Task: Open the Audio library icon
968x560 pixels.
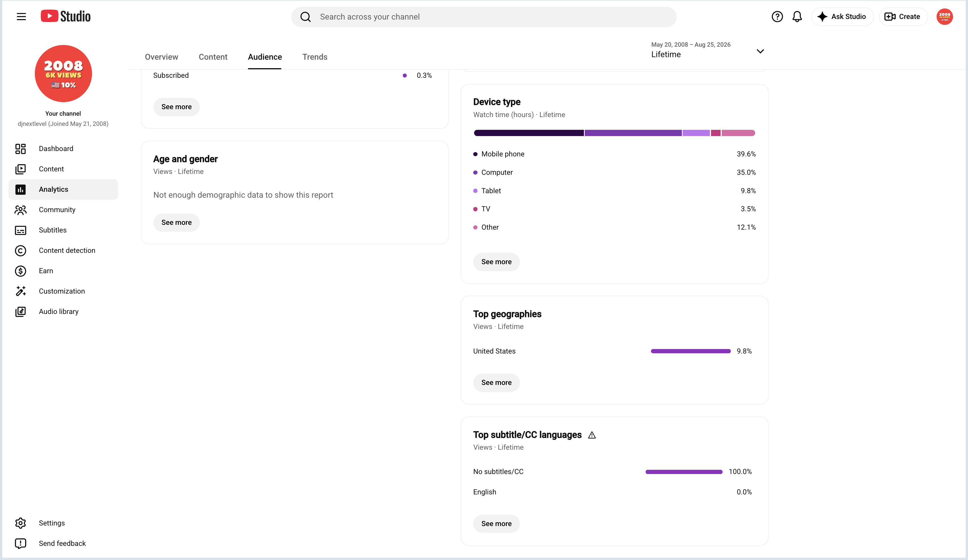Action: [20, 311]
